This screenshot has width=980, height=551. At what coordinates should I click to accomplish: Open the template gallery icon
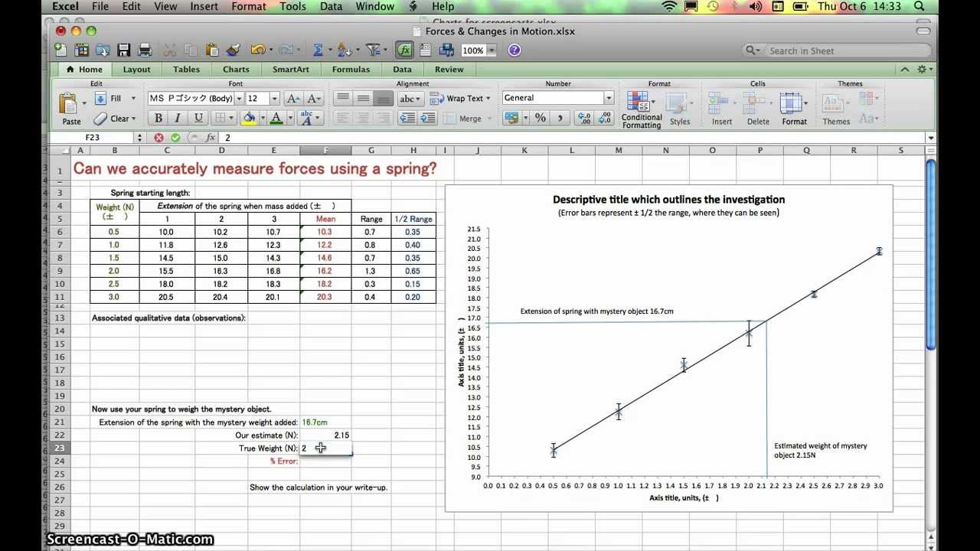82,51
